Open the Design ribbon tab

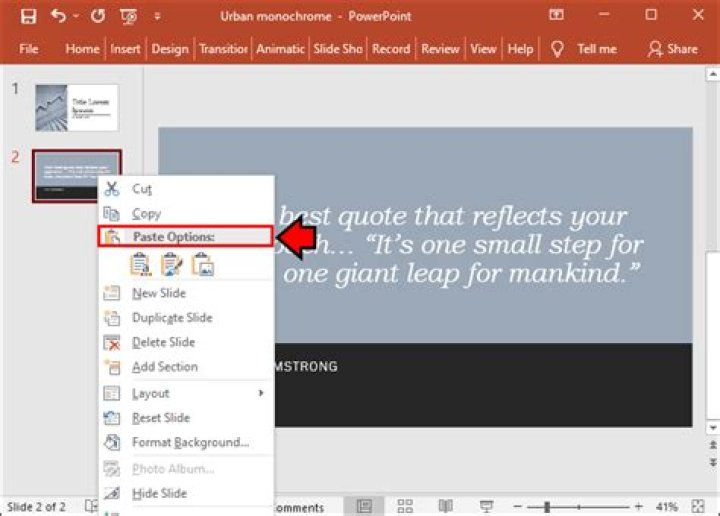click(169, 49)
